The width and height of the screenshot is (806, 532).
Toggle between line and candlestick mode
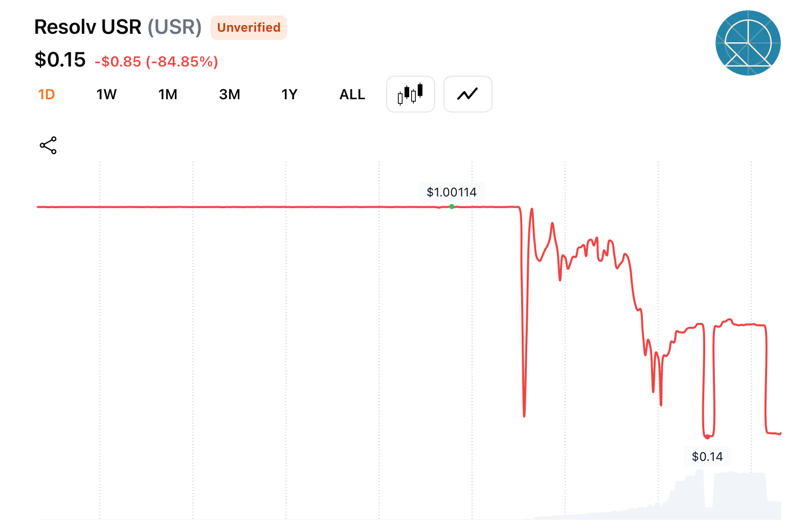coord(410,94)
